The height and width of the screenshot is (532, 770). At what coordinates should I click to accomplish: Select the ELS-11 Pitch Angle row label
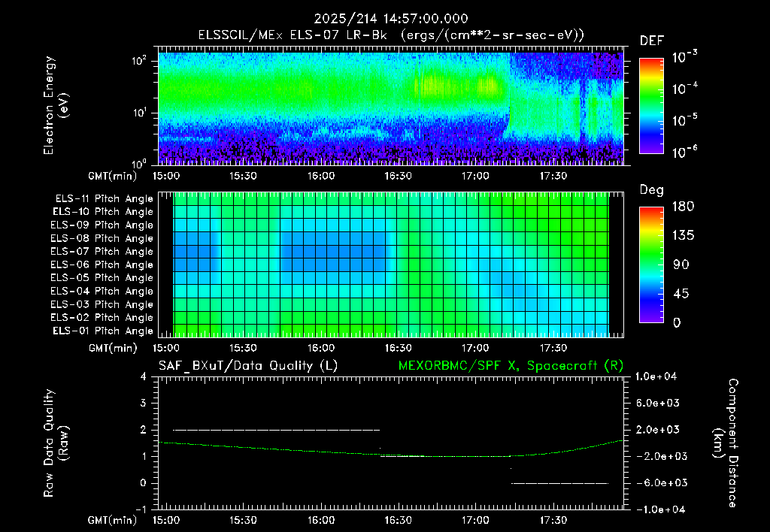click(104, 199)
